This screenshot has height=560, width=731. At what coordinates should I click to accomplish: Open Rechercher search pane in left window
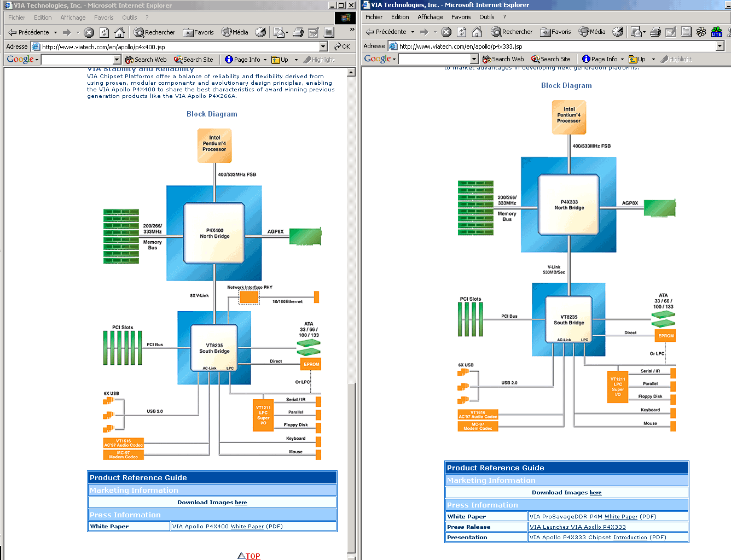[155, 32]
